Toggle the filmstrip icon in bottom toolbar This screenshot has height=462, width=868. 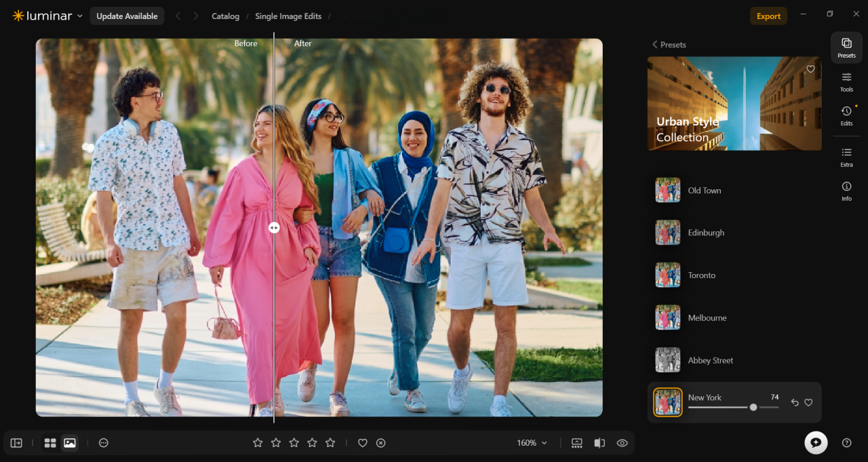(577, 443)
